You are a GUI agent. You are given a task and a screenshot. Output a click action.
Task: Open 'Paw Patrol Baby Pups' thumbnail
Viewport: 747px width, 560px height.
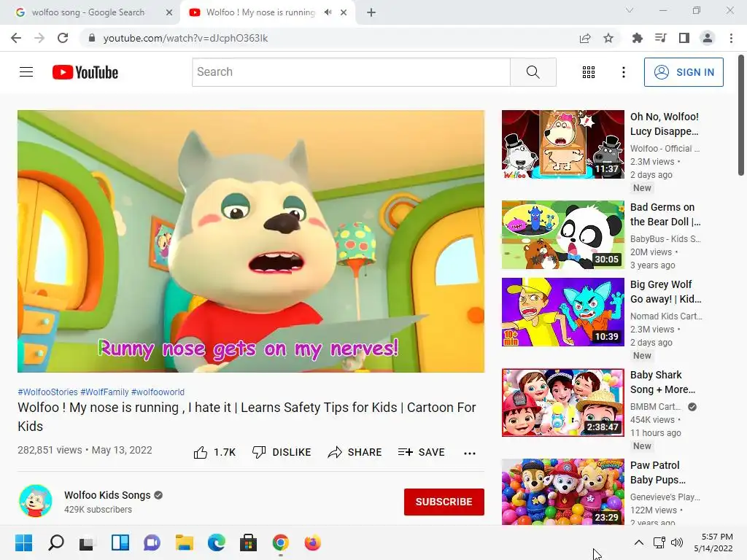coord(562,491)
